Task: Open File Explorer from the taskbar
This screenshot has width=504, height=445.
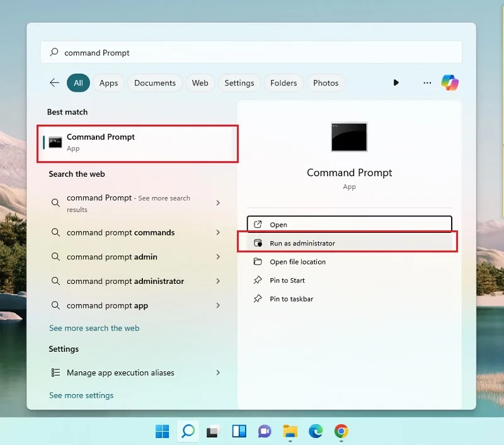Action: click(290, 431)
